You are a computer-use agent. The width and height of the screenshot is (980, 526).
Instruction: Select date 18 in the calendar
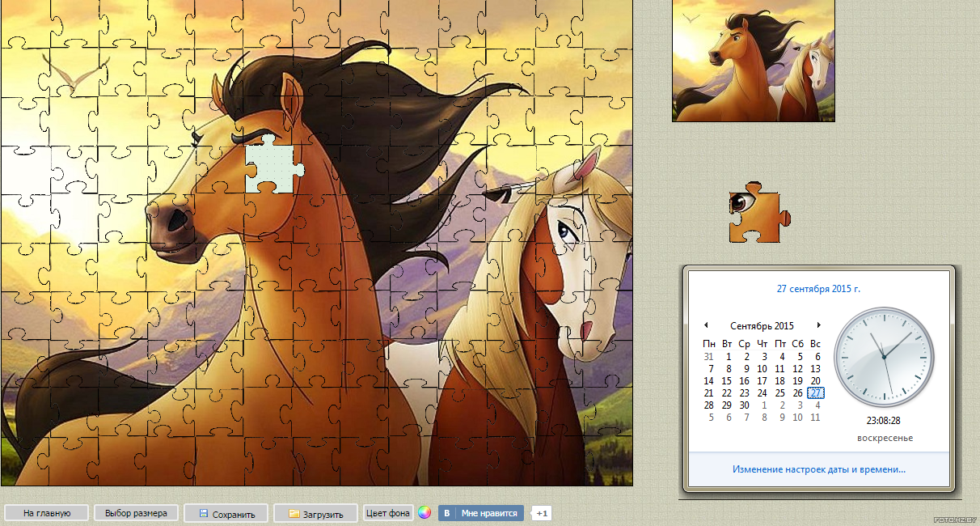tap(780, 381)
